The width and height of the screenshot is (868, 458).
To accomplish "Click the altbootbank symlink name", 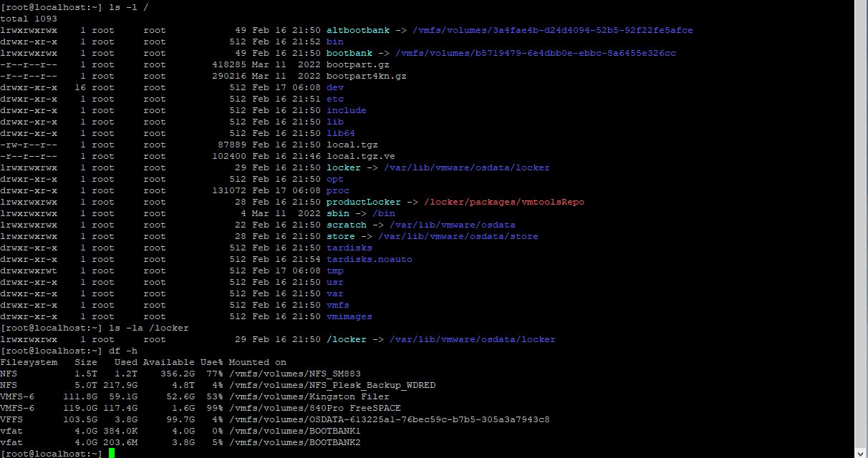I will [x=357, y=30].
